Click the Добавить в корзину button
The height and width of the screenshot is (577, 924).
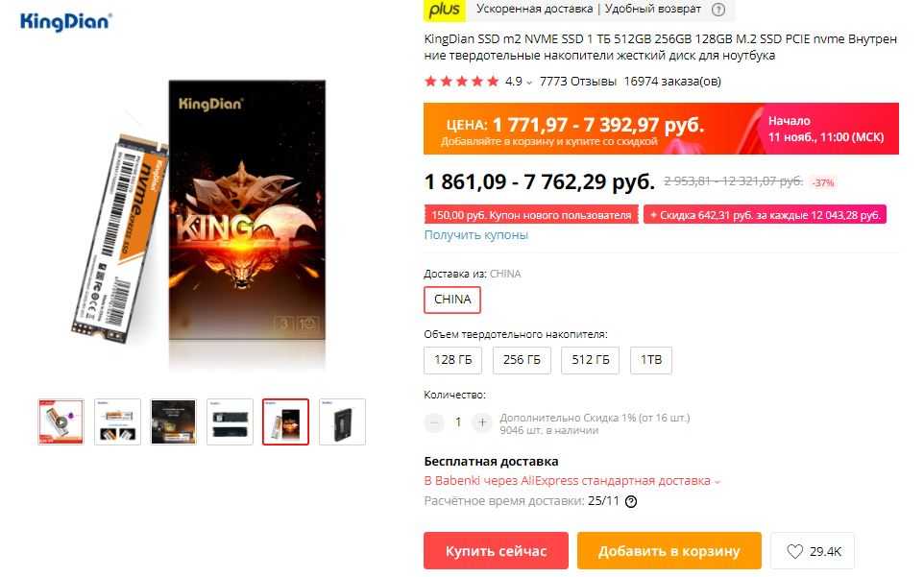(669, 551)
